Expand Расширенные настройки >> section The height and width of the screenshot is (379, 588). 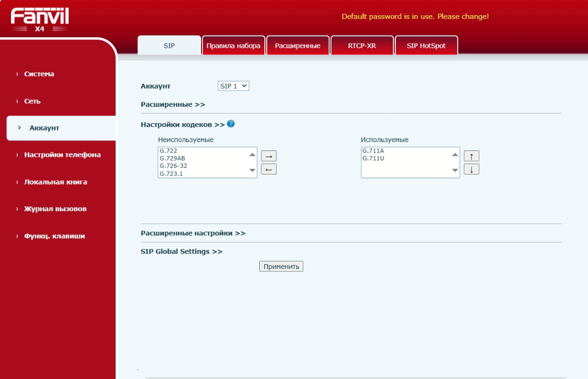[x=193, y=233]
